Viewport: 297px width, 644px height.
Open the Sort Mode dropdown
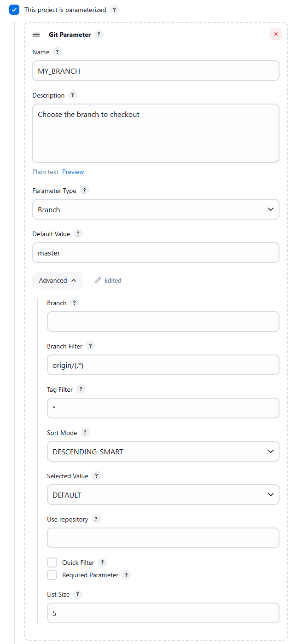(x=163, y=451)
